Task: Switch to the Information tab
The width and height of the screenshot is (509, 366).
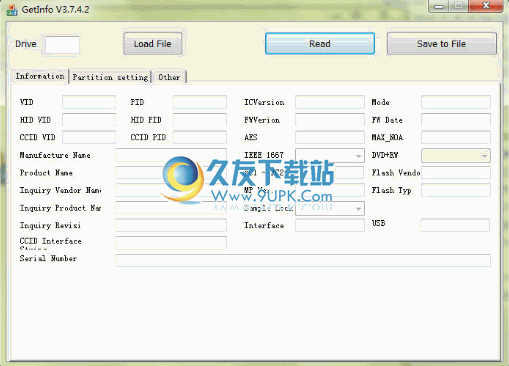Action: 40,76
